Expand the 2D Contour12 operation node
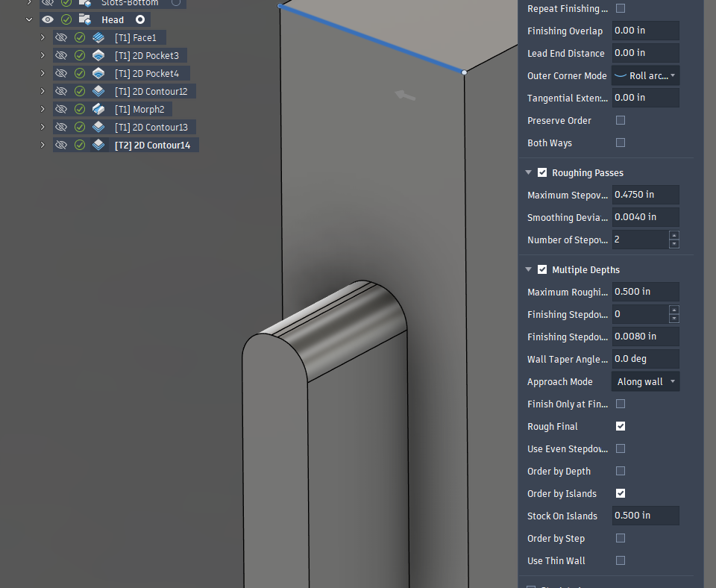This screenshot has width=716, height=588. pos(43,91)
